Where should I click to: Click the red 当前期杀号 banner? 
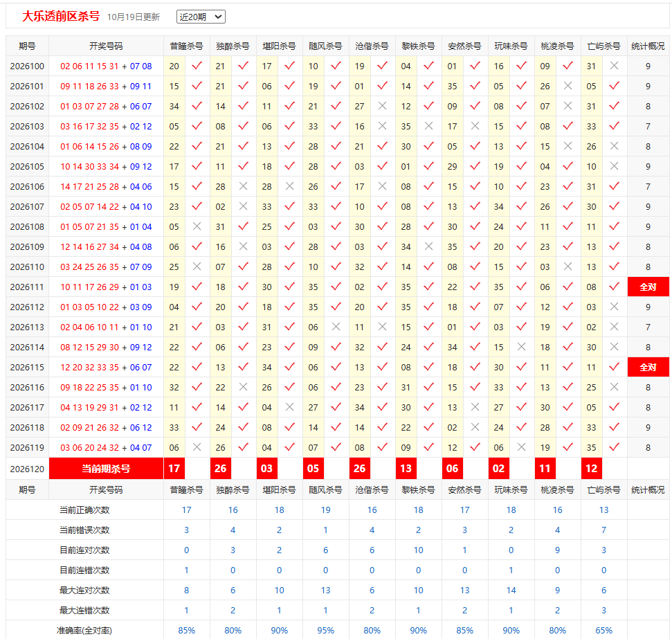point(106,469)
